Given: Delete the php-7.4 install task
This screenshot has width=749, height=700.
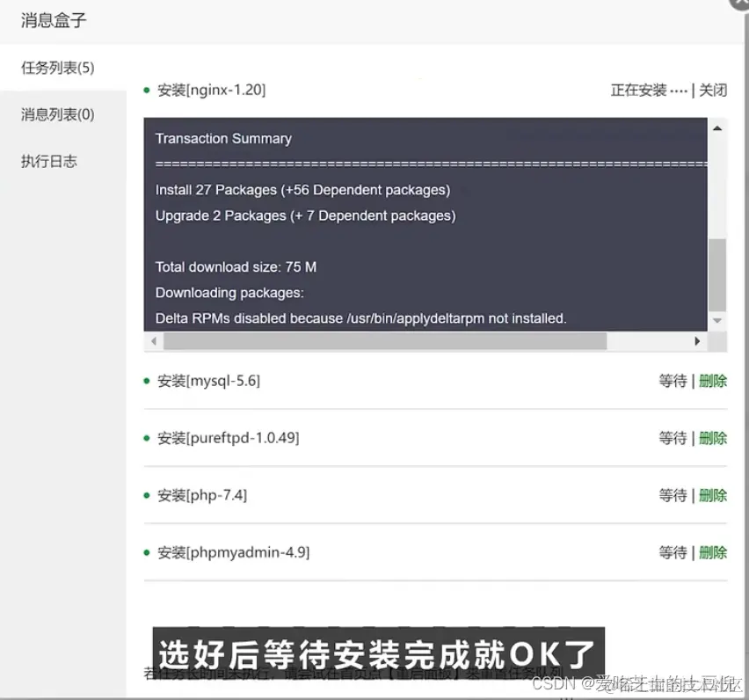Looking at the screenshot, I should click(713, 495).
